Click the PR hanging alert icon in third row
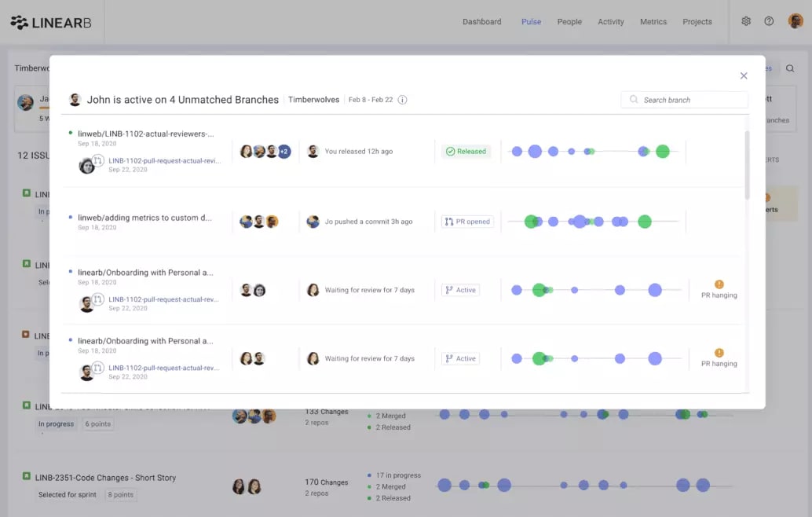812x517 pixels. (719, 284)
